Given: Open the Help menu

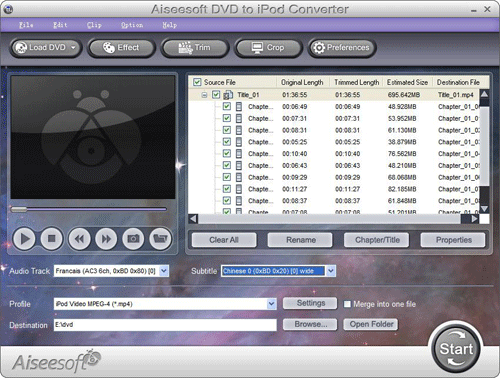Looking at the screenshot, I should click(x=170, y=25).
